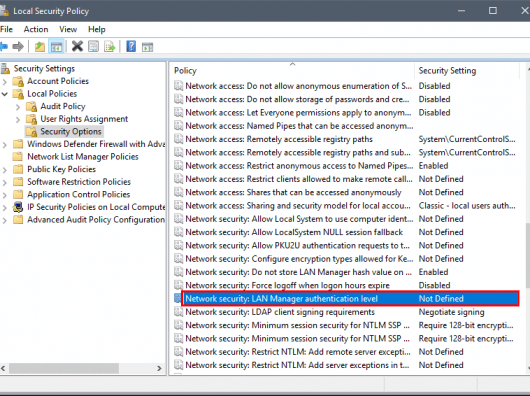Image resolution: width=530 pixels, height=396 pixels.
Task: Open the View menu
Action: coord(68,29)
